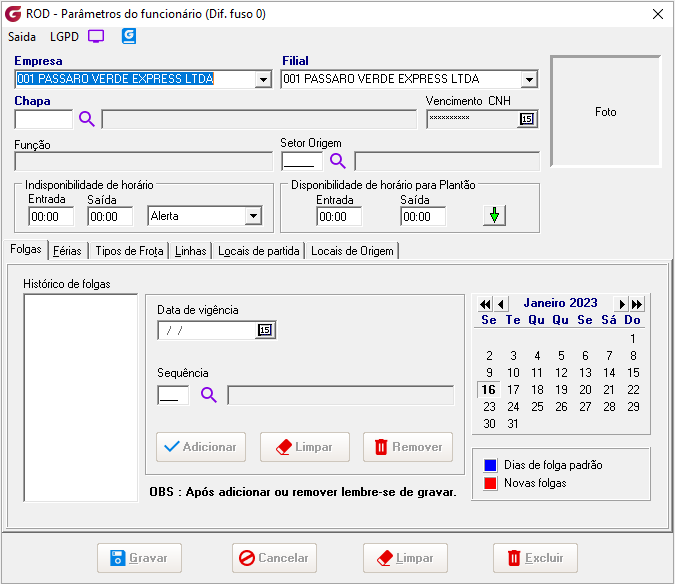This screenshot has width=675, height=584.
Task: Click the blue Dias de folga padrão swatch
Action: [490, 465]
